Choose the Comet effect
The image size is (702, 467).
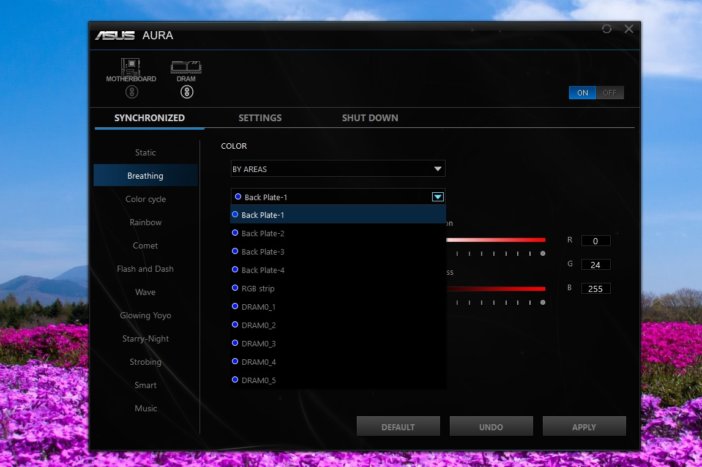[x=146, y=245]
